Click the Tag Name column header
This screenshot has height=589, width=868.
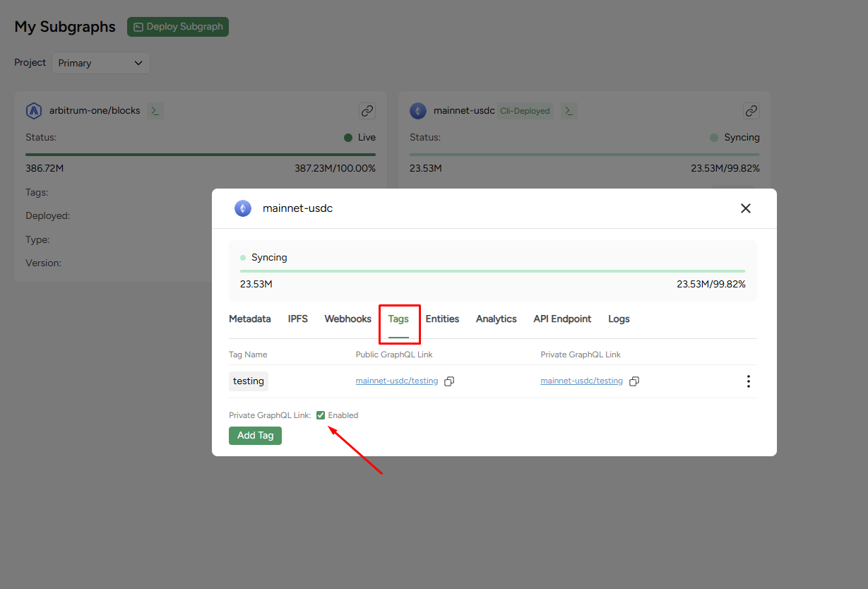point(248,355)
